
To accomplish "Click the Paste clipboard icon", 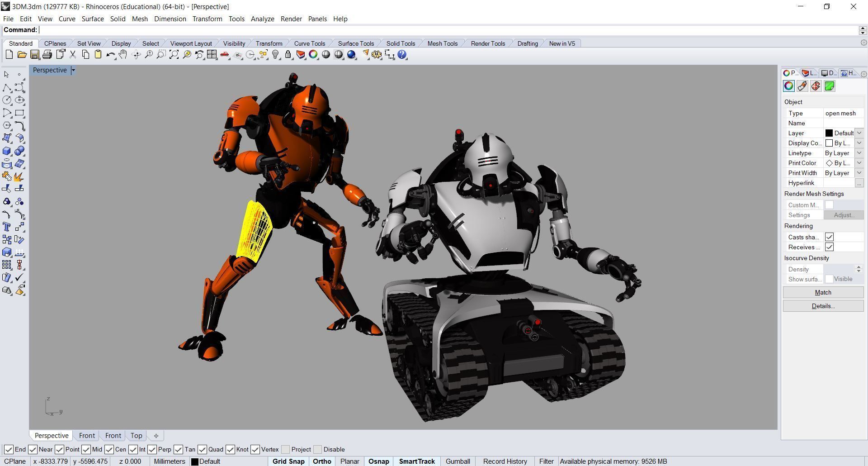I will pyautogui.click(x=98, y=55).
